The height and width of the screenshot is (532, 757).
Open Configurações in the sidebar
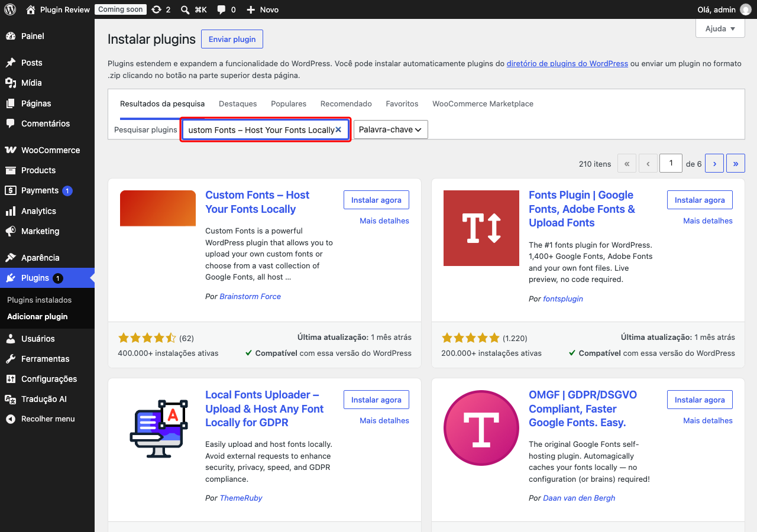tap(47, 379)
